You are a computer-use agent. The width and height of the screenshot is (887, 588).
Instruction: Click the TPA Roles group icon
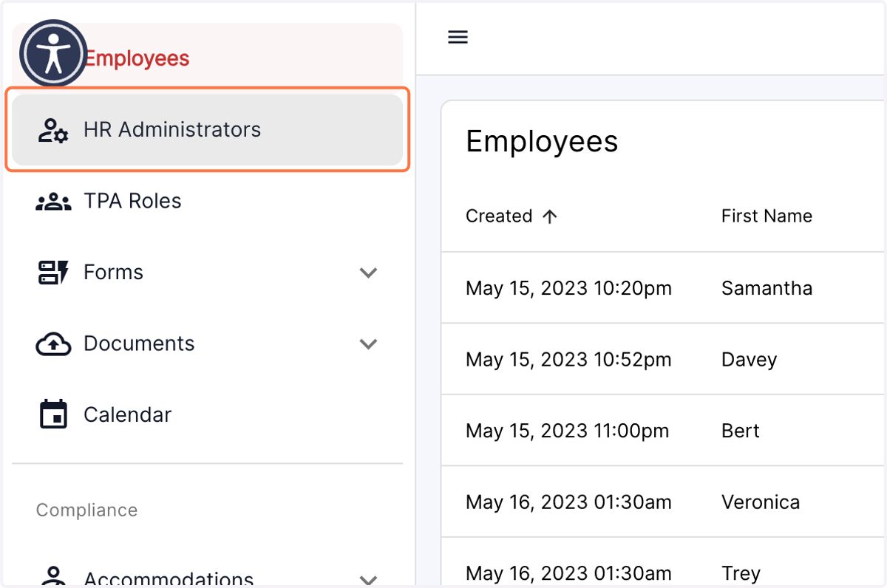point(53,201)
